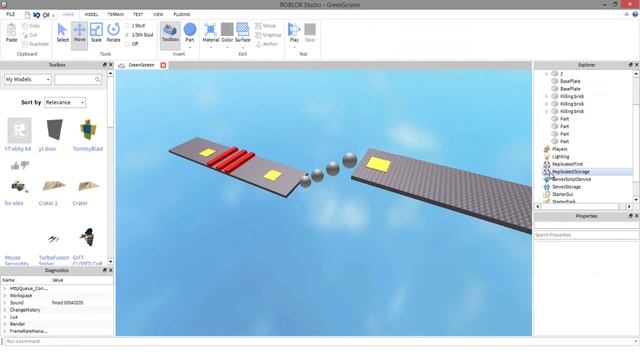Open the FILE menu

click(x=11, y=14)
